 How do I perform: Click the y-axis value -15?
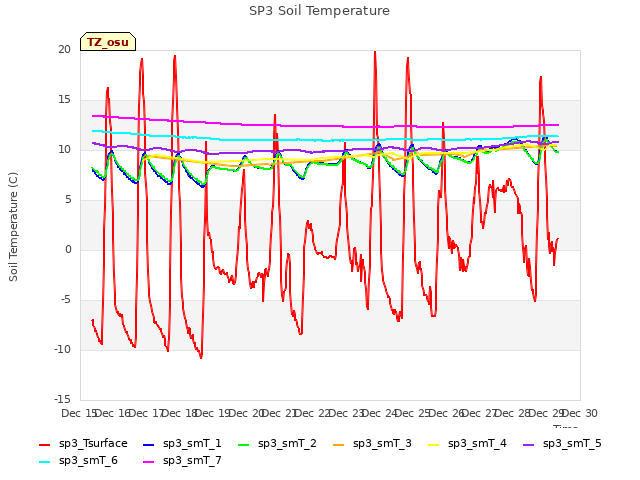tap(63, 400)
